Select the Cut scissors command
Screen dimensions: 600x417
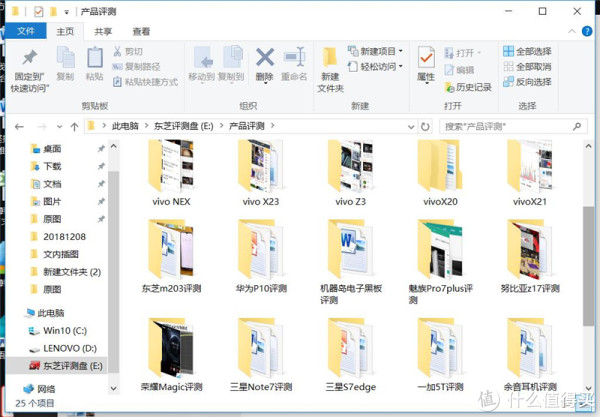coord(128,51)
